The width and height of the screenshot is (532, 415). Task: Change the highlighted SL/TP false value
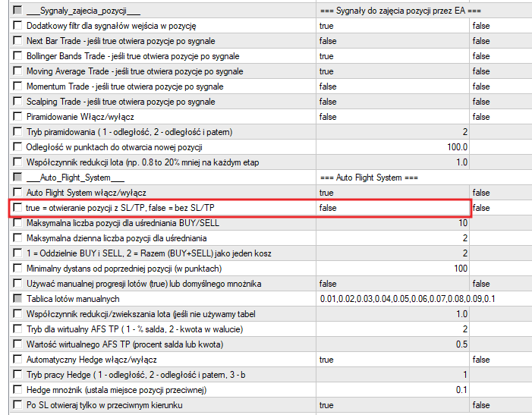point(392,208)
